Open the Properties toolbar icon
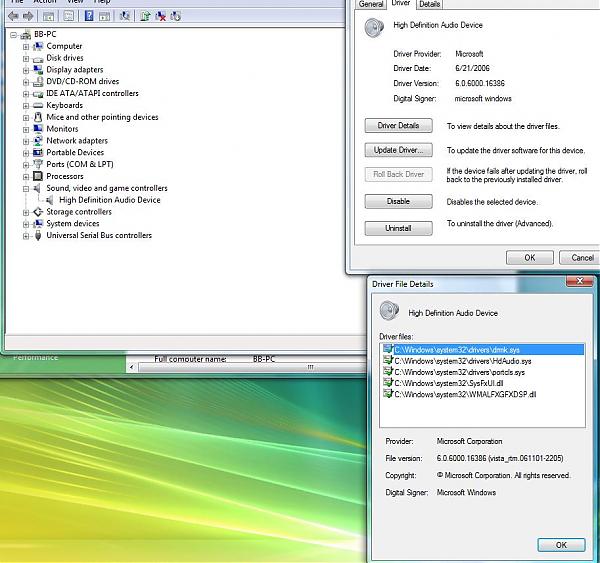The image size is (600, 563). tap(68, 16)
